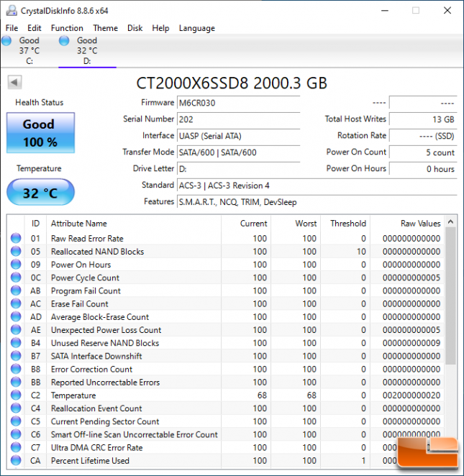Click the Firmware field M6CR030

pos(238,103)
